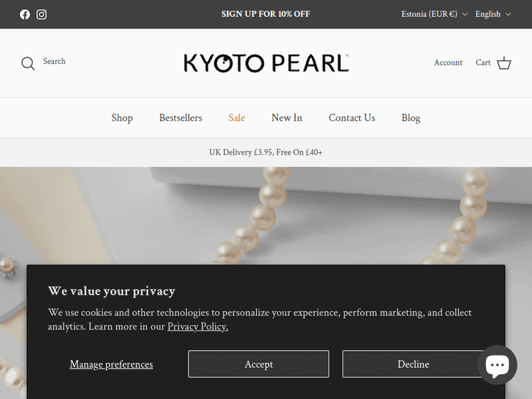Open the chat bubble widget

pyautogui.click(x=497, y=365)
